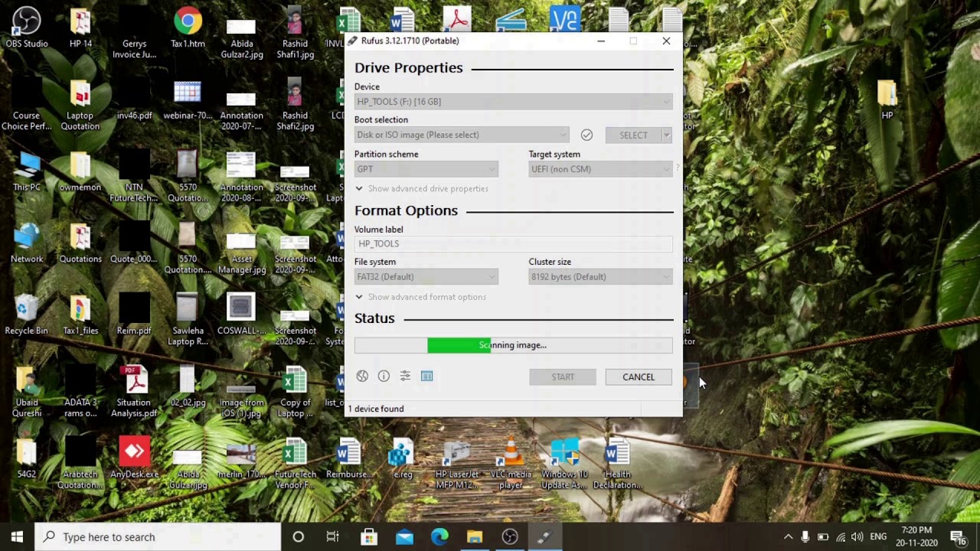
Task: Click the SELECT button's dropdown arrow
Action: (667, 135)
